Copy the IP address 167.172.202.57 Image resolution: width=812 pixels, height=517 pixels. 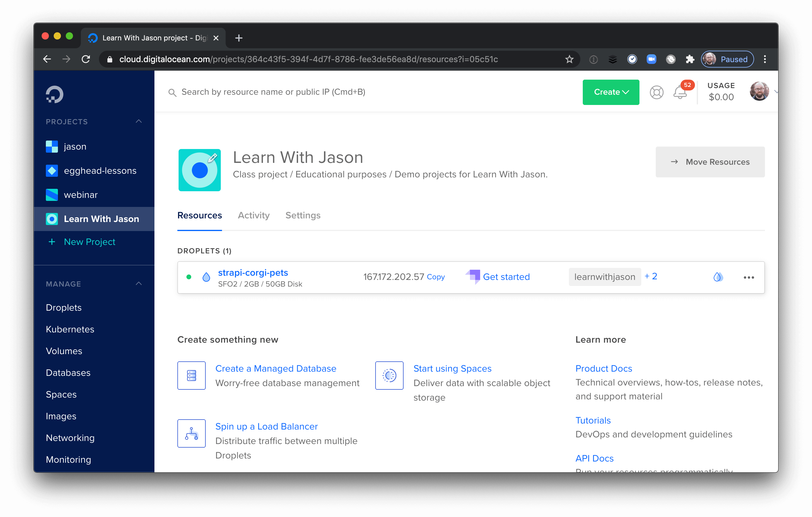pos(436,276)
